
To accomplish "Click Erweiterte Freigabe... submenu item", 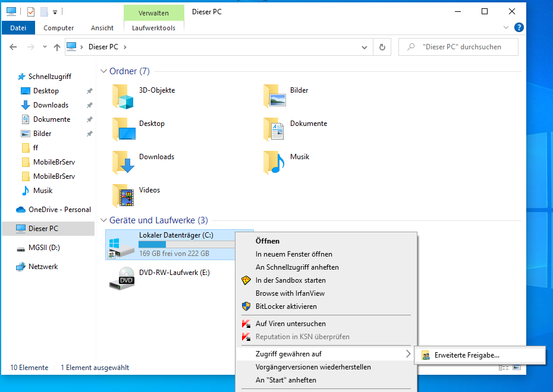I will (466, 355).
